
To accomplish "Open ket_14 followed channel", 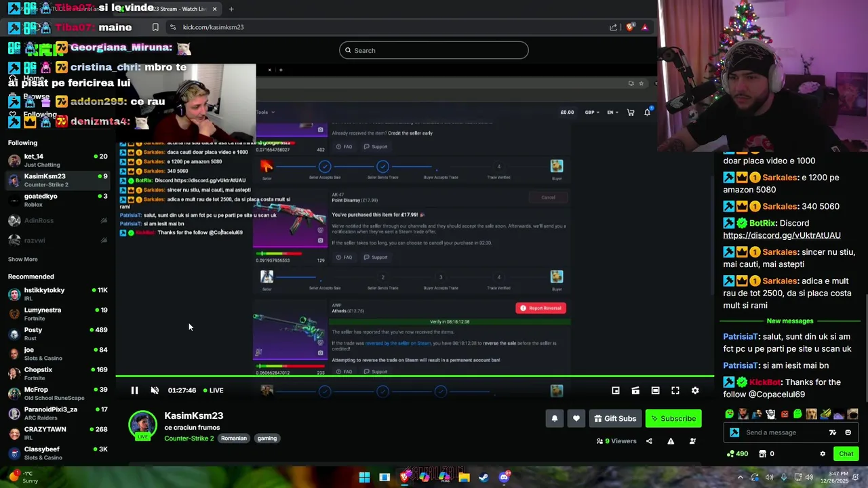I will pos(58,160).
